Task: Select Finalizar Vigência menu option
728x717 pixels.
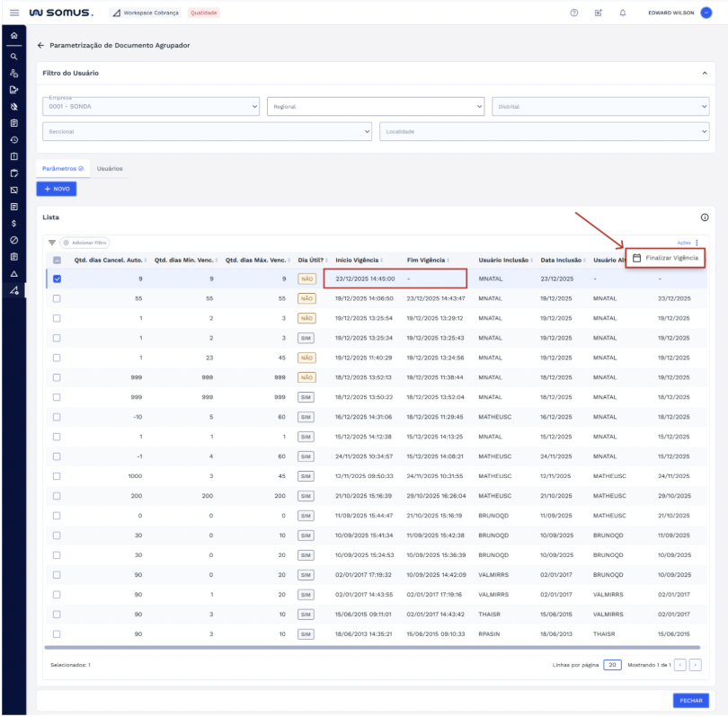Action: [x=666, y=258]
